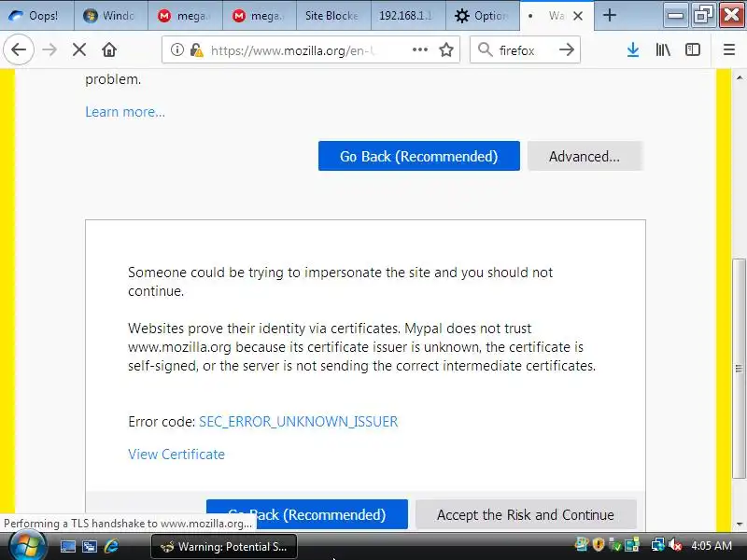
Task: Click the vertical scrollbar thumb
Action: tap(739, 368)
